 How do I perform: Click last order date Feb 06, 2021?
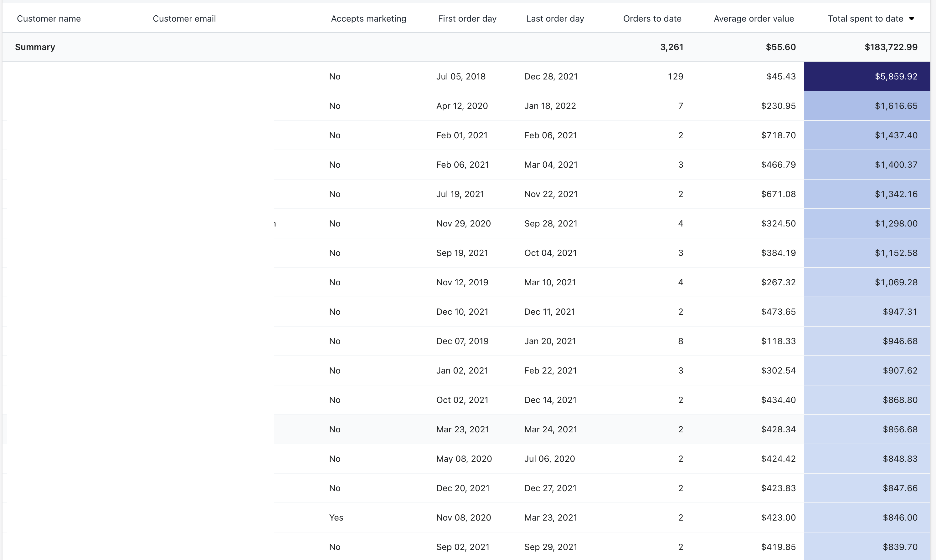tap(551, 135)
